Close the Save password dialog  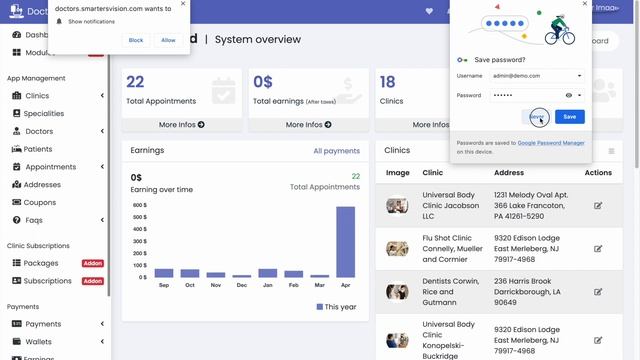click(x=584, y=3)
